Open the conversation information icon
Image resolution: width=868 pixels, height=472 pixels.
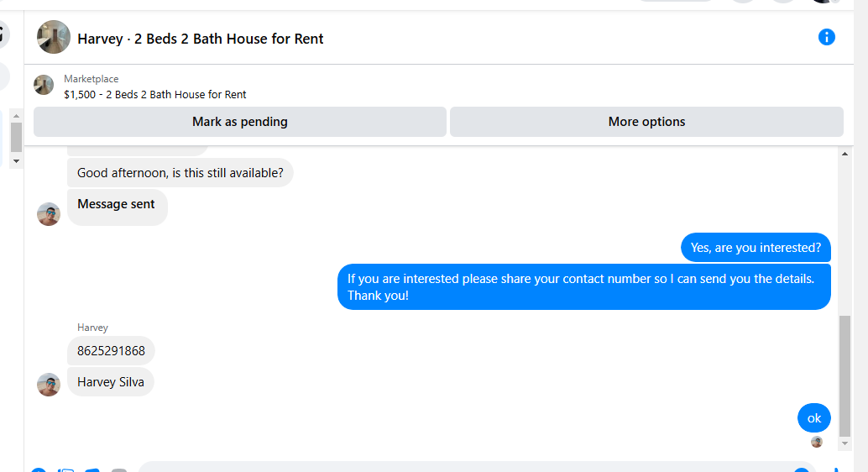[x=827, y=37]
